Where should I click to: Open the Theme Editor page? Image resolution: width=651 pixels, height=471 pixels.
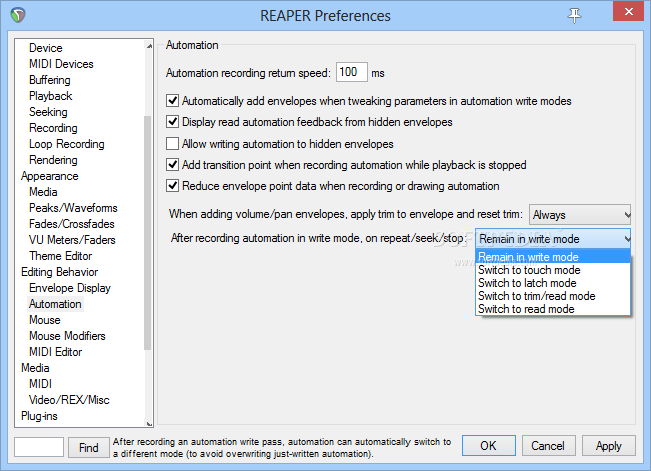60,256
